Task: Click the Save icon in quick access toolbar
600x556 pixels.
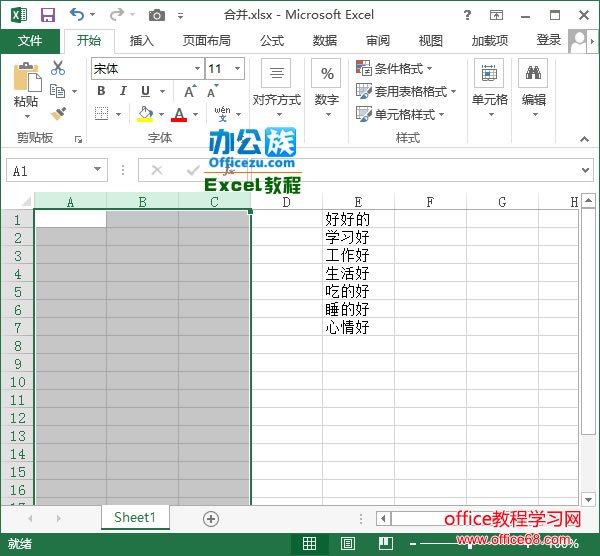Action: click(x=47, y=15)
